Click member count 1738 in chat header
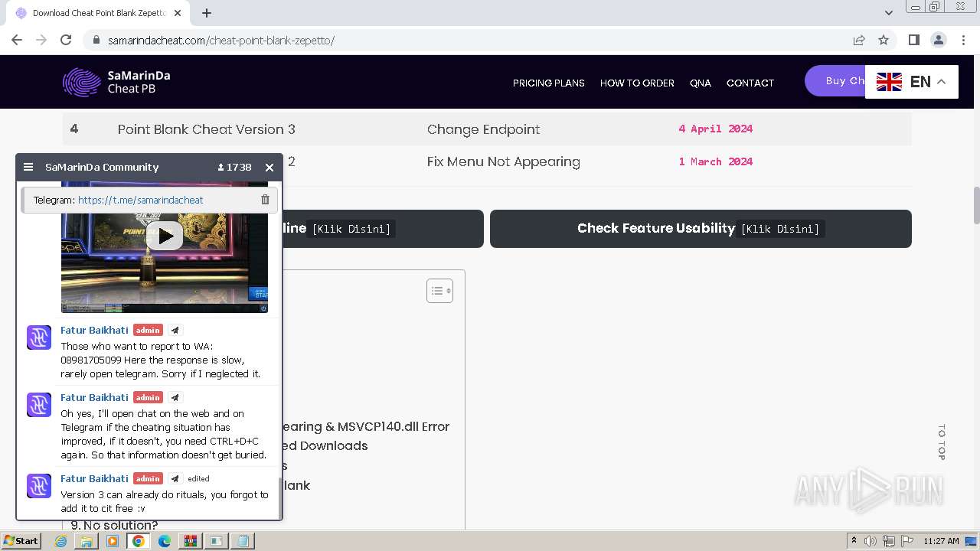Image resolution: width=980 pixels, height=551 pixels. (234, 167)
